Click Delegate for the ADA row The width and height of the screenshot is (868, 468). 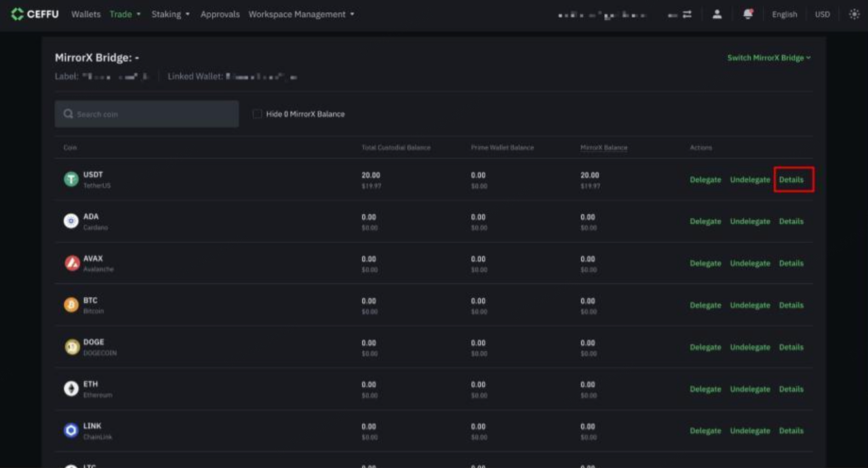[x=705, y=222]
